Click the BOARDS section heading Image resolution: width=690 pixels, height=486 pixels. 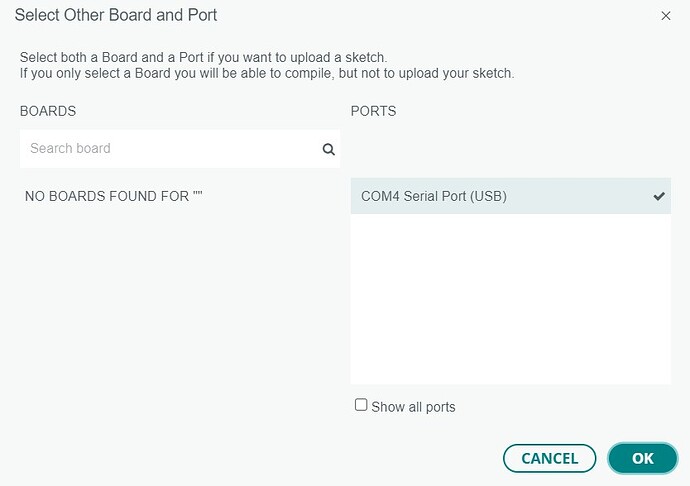click(48, 111)
